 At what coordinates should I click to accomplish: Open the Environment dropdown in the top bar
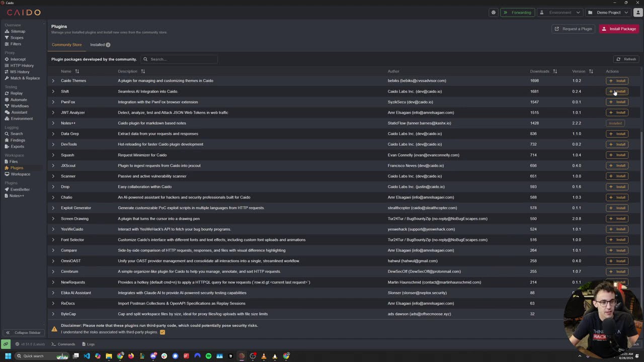tap(559, 13)
